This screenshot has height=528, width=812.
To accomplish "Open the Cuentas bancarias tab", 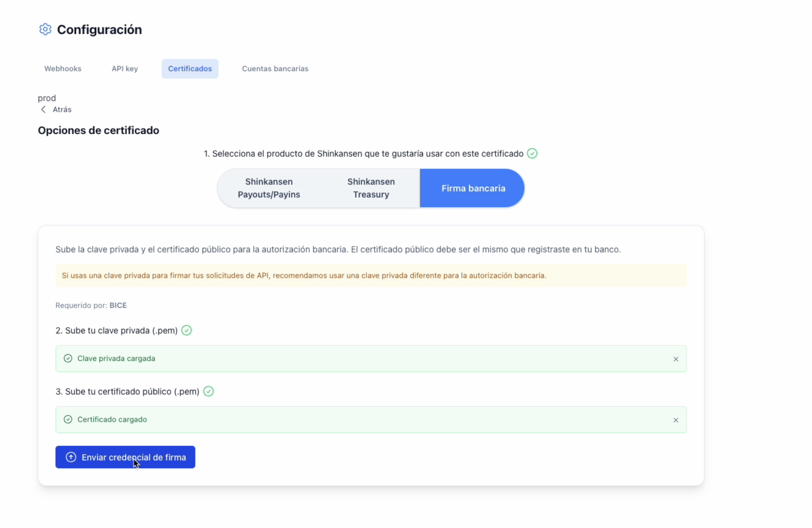I will [275, 69].
